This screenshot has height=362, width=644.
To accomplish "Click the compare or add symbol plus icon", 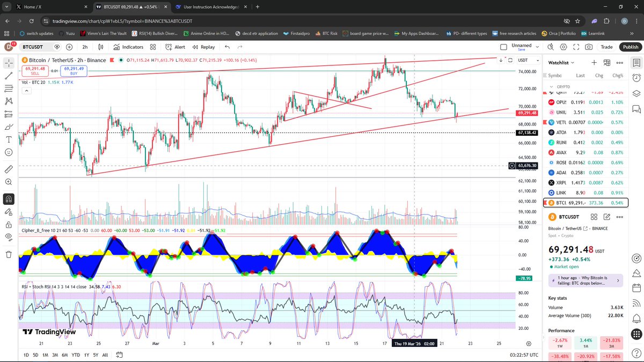I will tap(69, 47).
